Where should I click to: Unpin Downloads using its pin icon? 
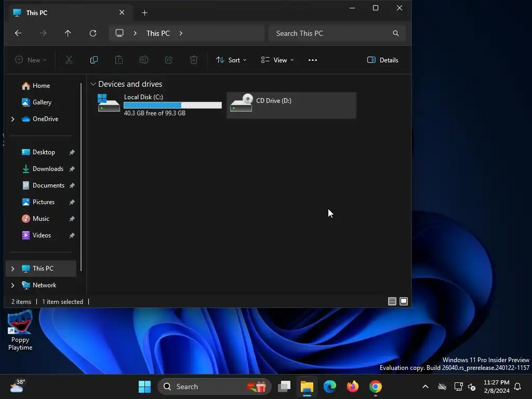click(x=72, y=169)
